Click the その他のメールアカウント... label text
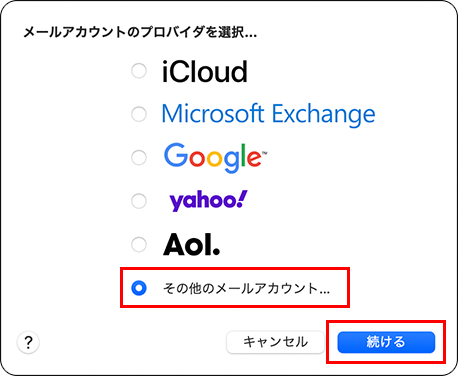This screenshot has width=458, height=376. coord(246,288)
